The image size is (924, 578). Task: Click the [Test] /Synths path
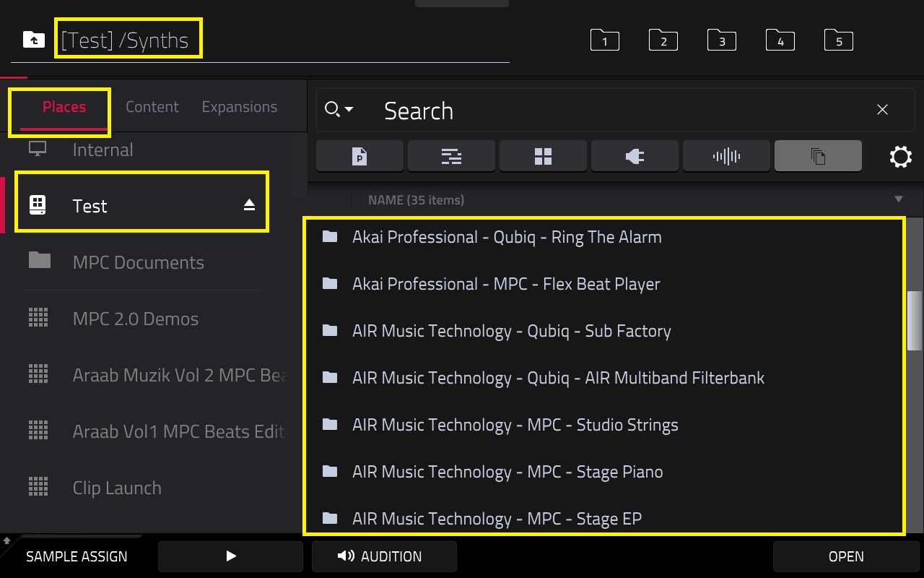[124, 40]
